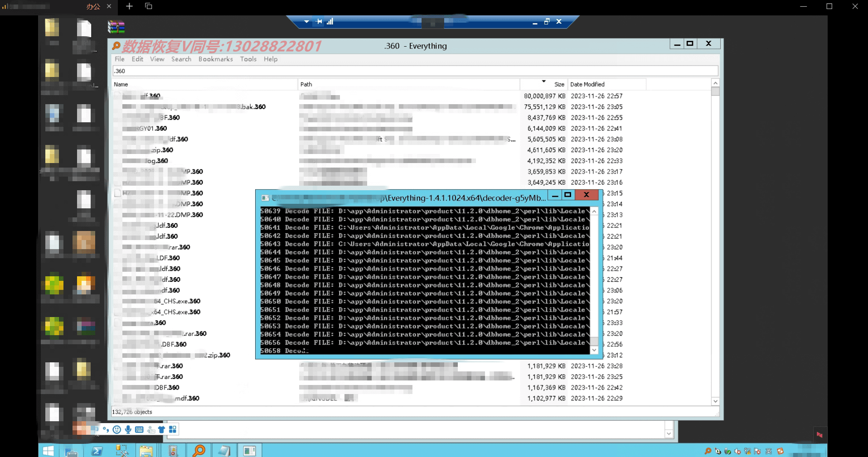Open the multi-window session view icon
This screenshot has width=868, height=457.
tap(149, 6)
